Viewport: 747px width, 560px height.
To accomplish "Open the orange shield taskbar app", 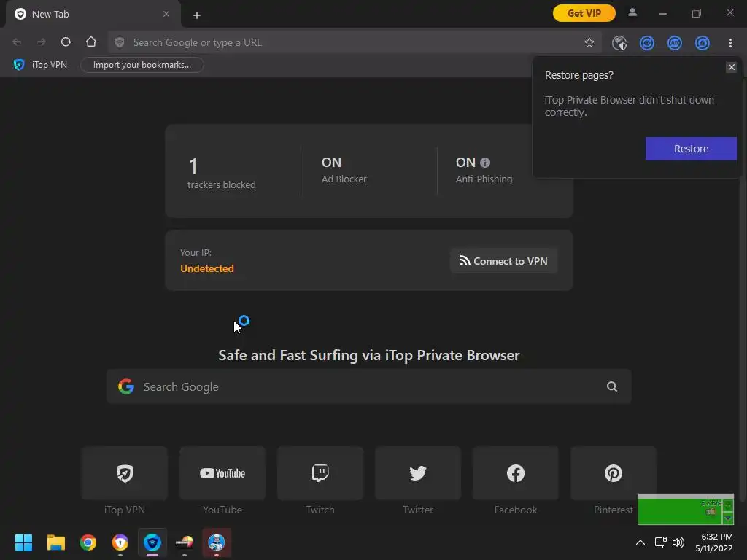I will tap(120, 542).
